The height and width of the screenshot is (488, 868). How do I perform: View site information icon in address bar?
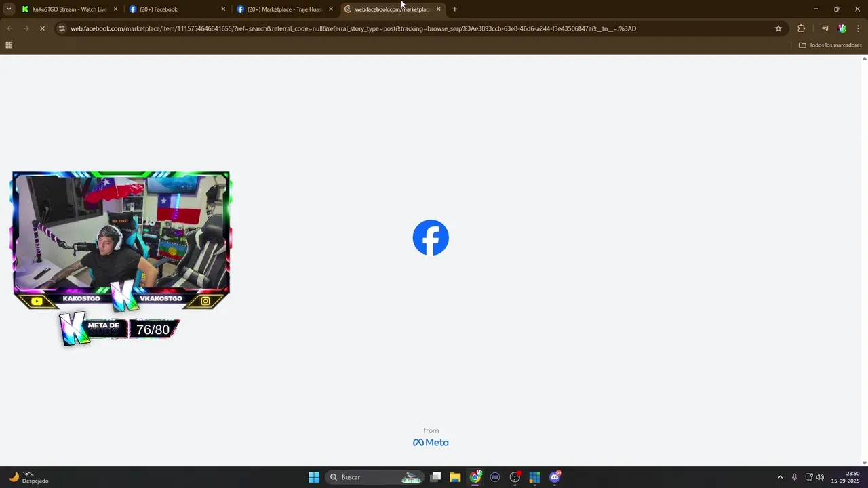[x=62, y=28]
